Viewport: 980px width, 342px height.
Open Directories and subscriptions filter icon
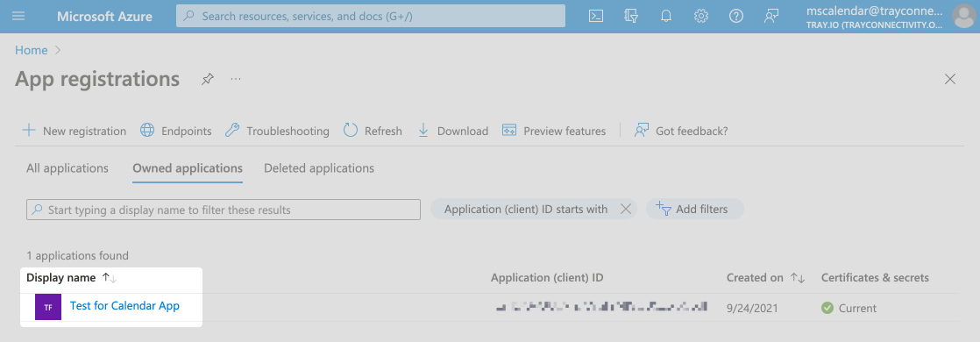(x=631, y=17)
